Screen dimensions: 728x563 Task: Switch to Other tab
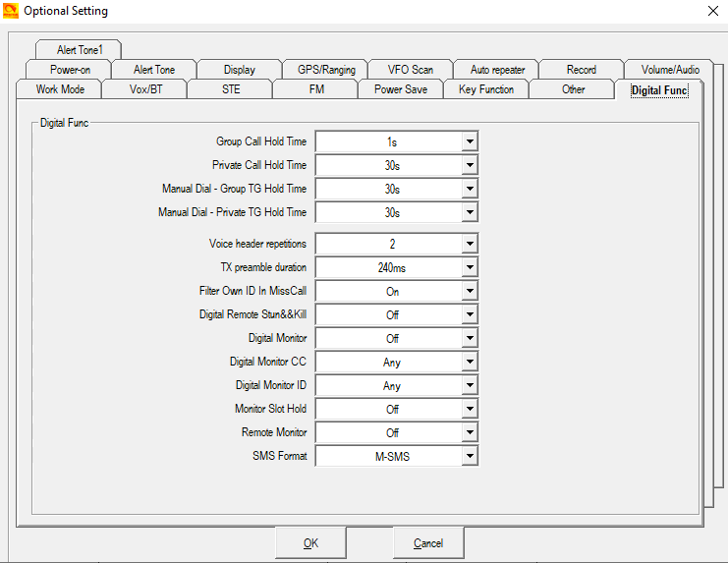tap(574, 89)
